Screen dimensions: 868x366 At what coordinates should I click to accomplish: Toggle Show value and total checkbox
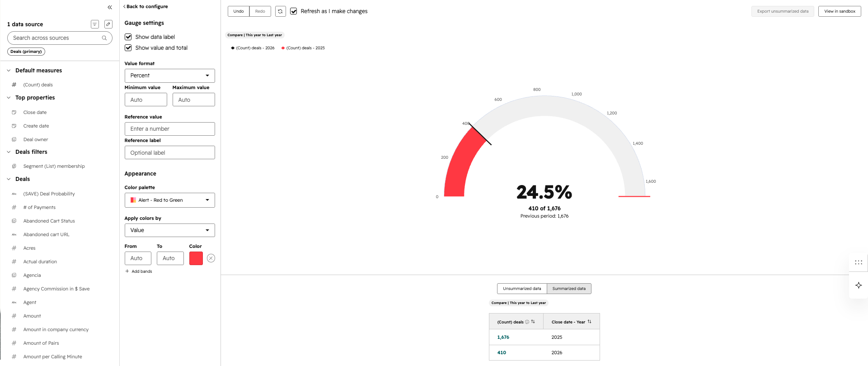point(128,48)
